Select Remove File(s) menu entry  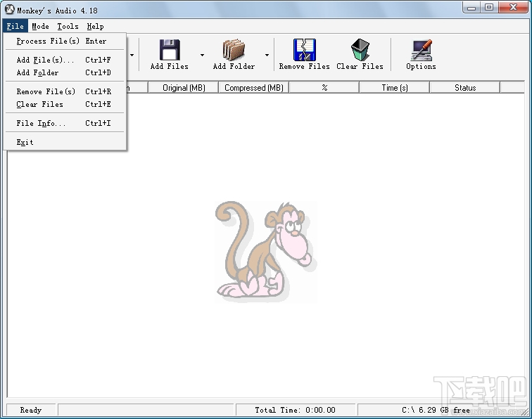(x=65, y=91)
